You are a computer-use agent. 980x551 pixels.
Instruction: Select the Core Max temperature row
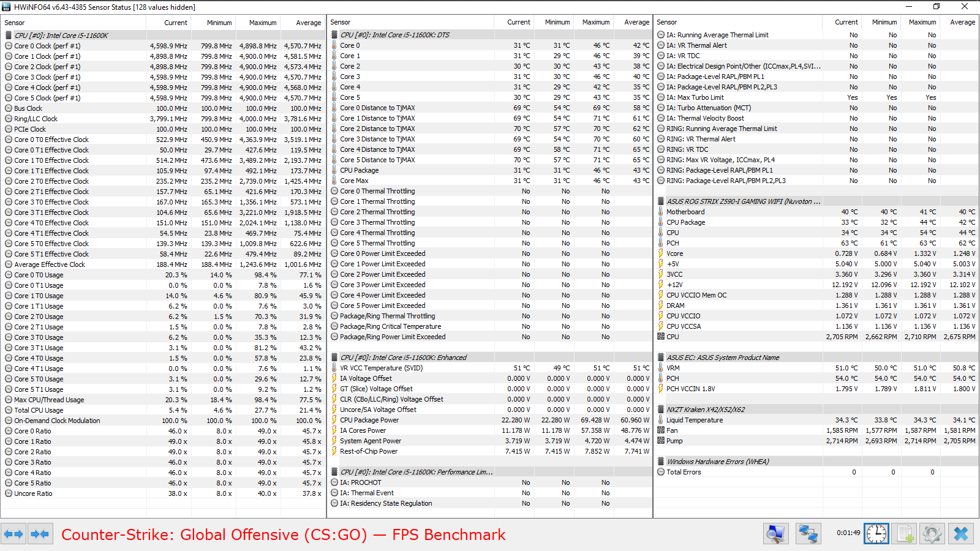490,181
